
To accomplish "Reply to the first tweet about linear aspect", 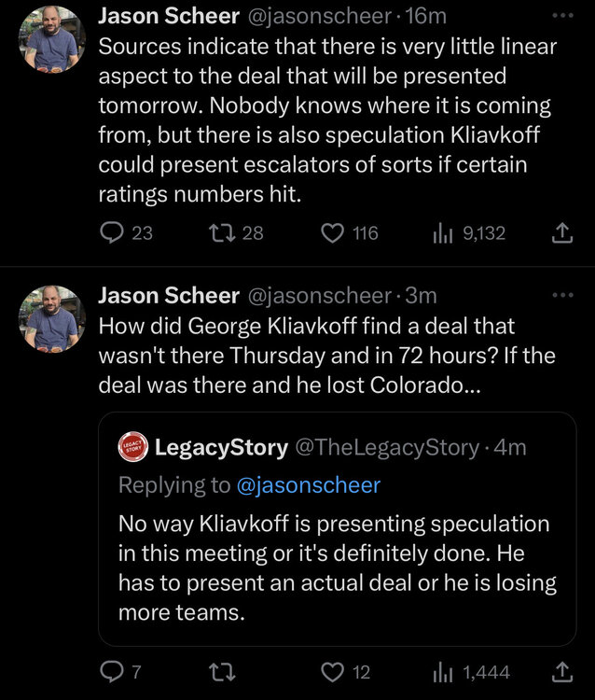I will pyautogui.click(x=113, y=232).
